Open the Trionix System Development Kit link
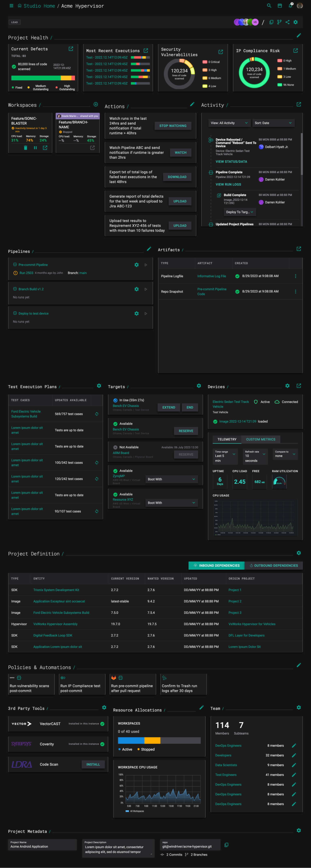The image size is (311, 868). [56, 590]
